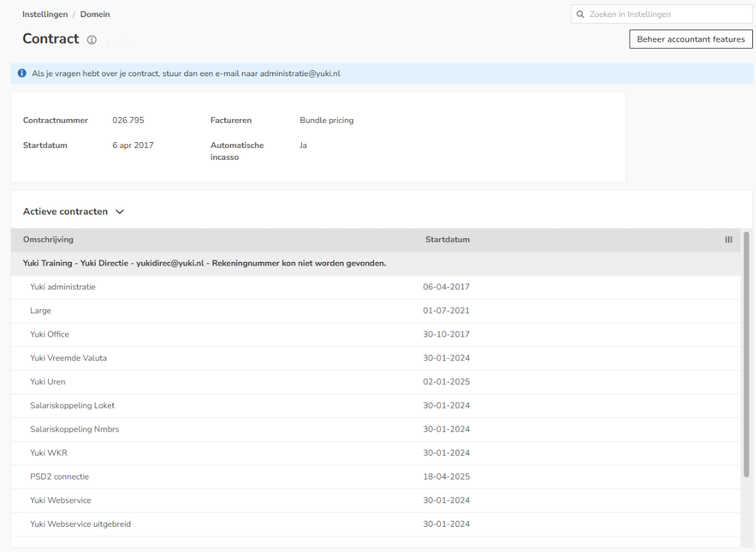
Task: Select the Yuki administratie row
Action: [x=376, y=287]
